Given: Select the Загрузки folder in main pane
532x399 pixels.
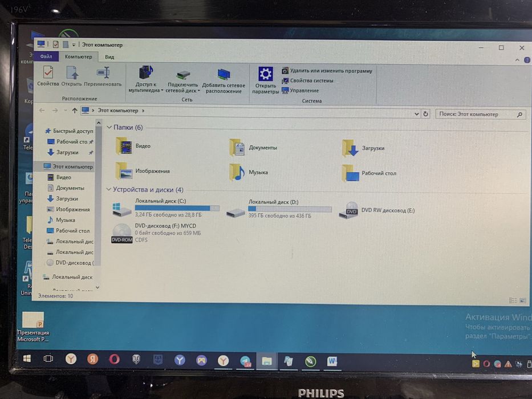Looking at the screenshot, I should click(363, 148).
